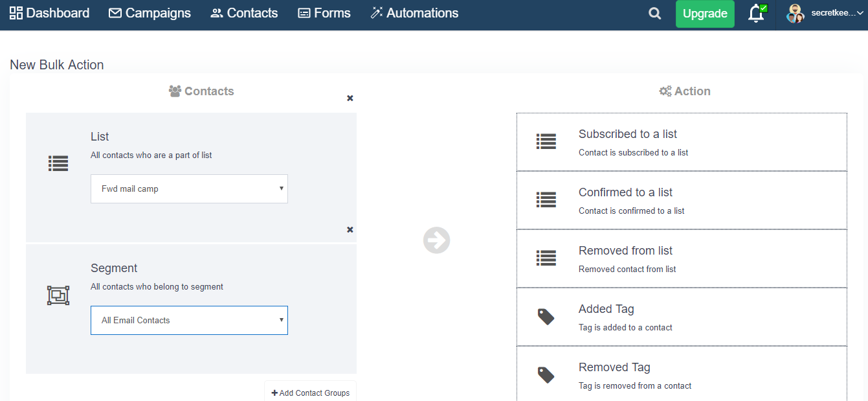Click the gray arrow circle icon

[436, 240]
